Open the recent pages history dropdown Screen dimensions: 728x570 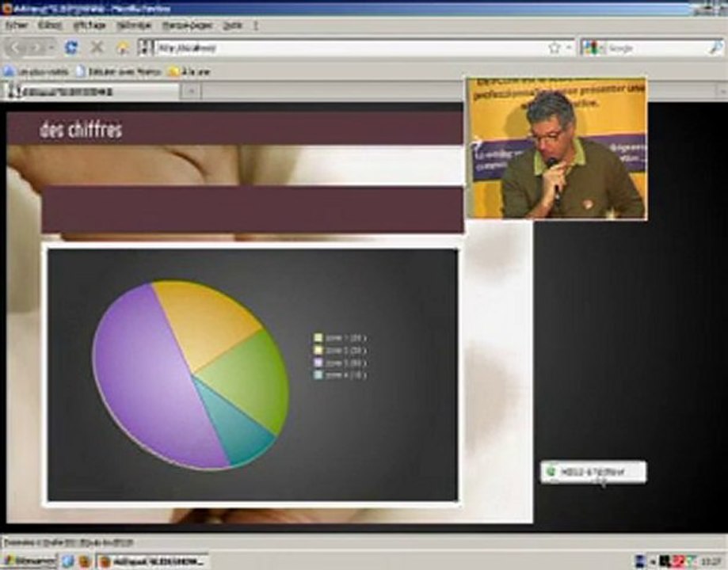51,47
